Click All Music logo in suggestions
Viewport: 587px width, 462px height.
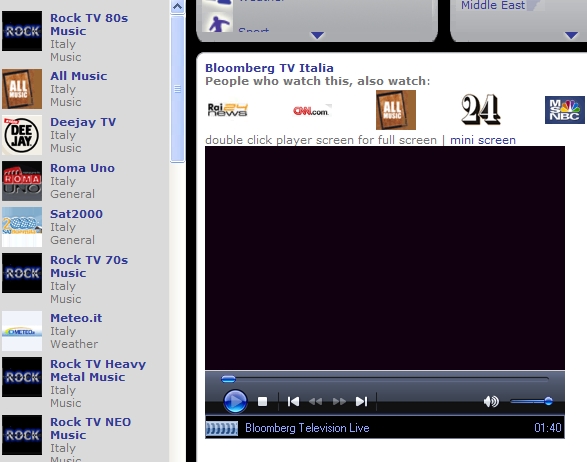click(396, 110)
